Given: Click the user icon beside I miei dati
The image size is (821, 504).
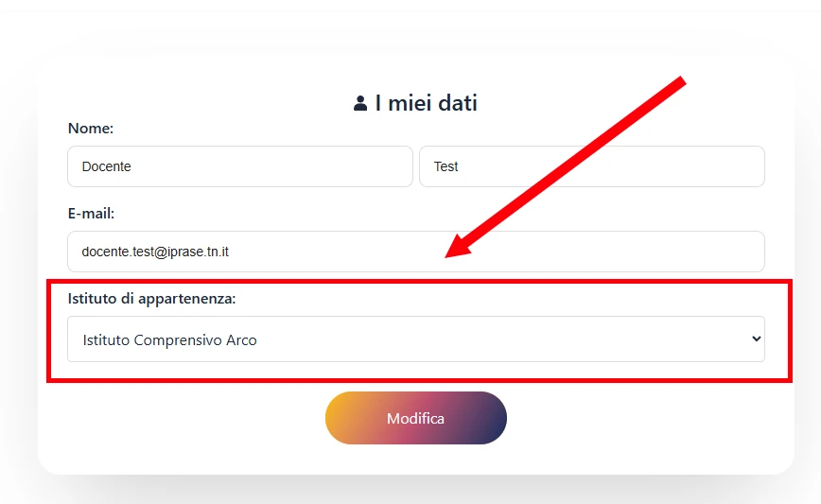Looking at the screenshot, I should coord(360,103).
